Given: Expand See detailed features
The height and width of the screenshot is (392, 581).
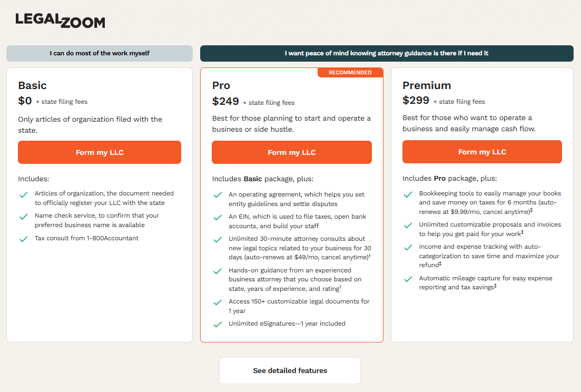Looking at the screenshot, I should (290, 370).
